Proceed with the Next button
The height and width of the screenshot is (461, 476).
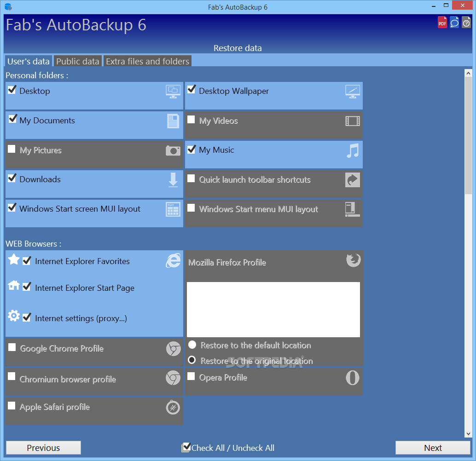click(x=433, y=448)
